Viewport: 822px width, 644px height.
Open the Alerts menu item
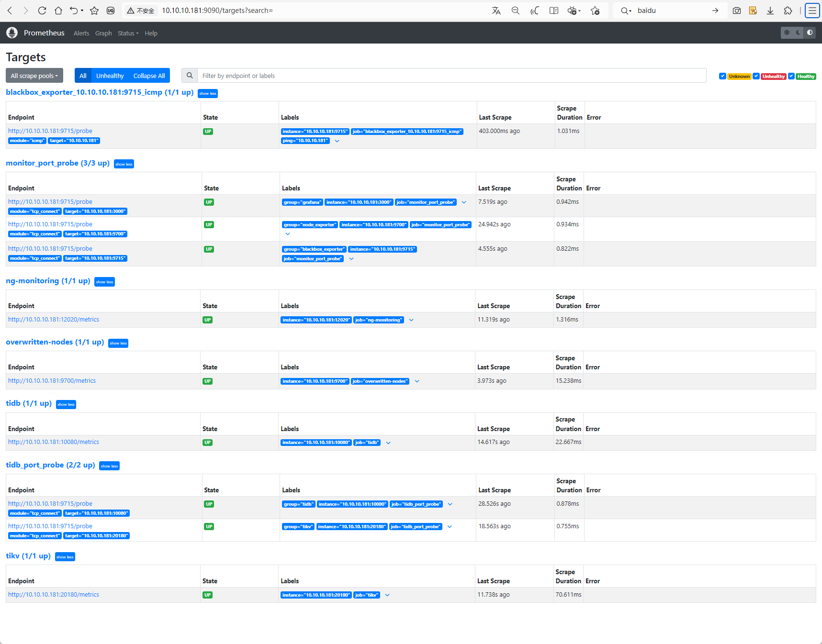pyautogui.click(x=81, y=33)
